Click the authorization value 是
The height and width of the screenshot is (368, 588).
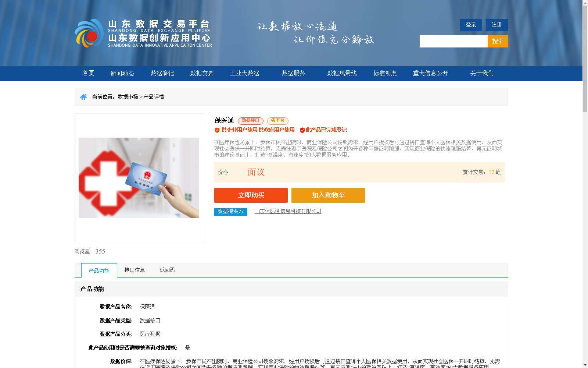[187, 348]
